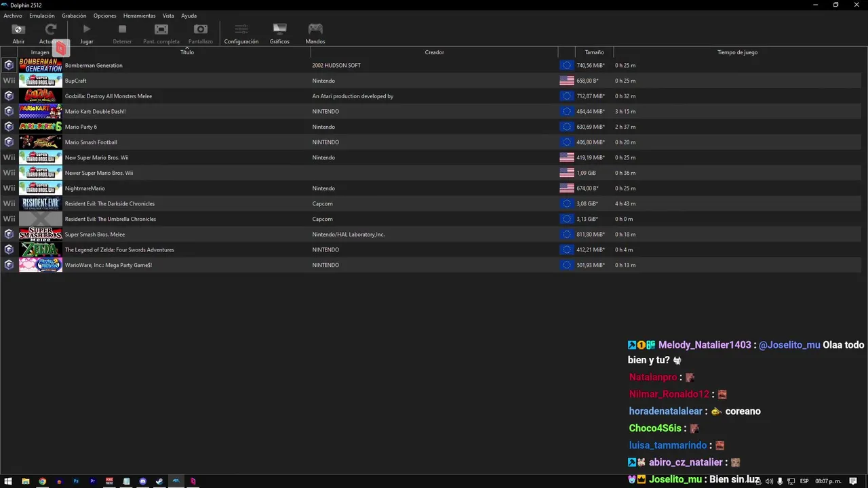Click the volume speaker tray icon
Image resolution: width=868 pixels, height=488 pixels.
click(769, 481)
